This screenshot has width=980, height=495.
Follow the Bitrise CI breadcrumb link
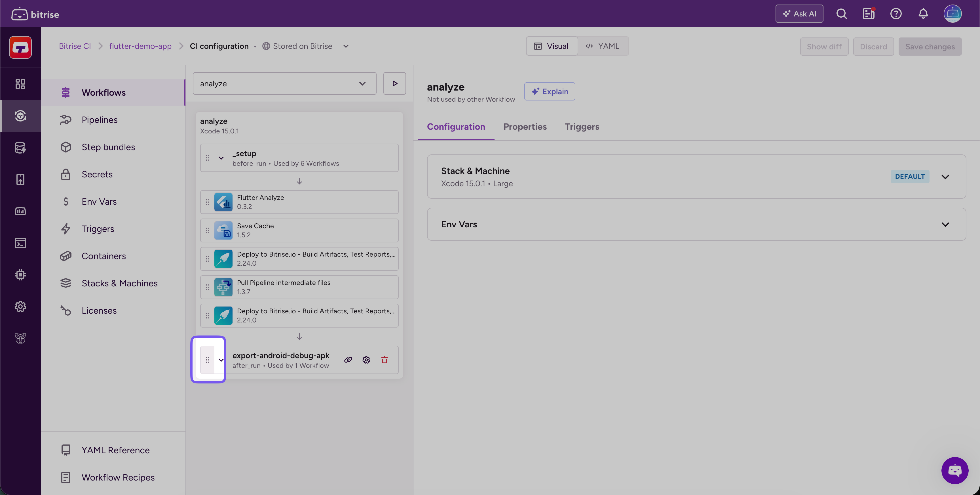click(75, 46)
